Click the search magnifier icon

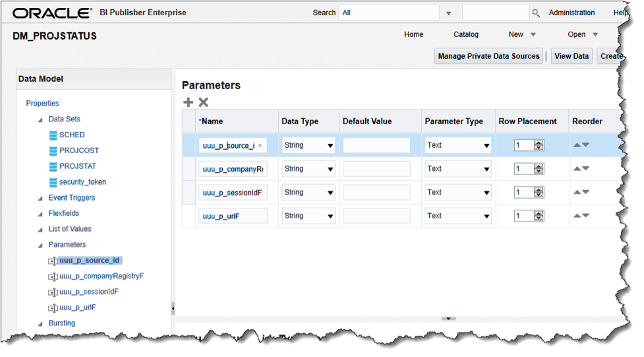[536, 13]
